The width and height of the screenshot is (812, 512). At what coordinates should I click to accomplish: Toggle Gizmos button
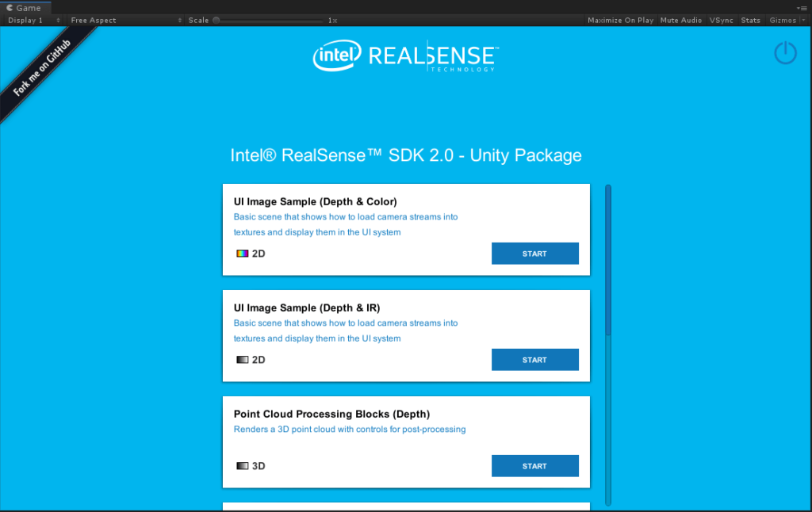click(x=783, y=20)
